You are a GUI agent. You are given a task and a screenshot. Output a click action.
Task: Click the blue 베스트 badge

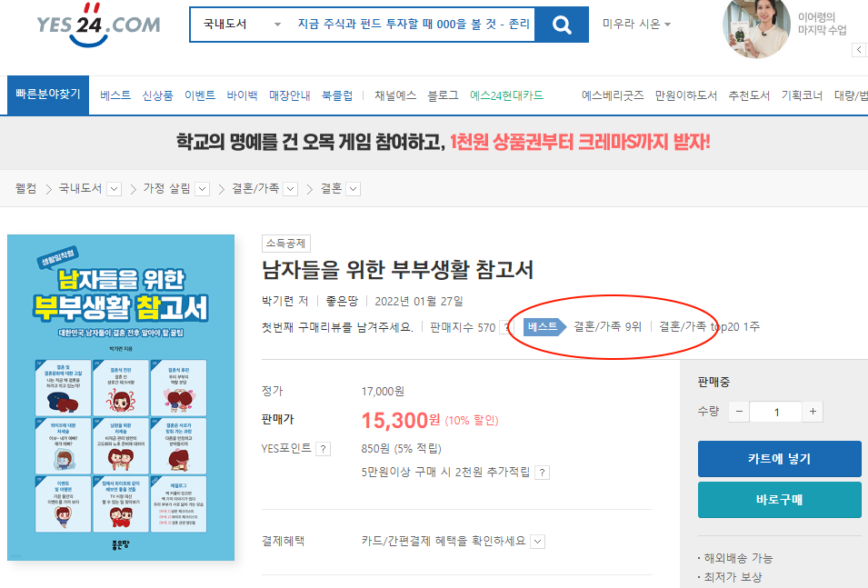[544, 326]
